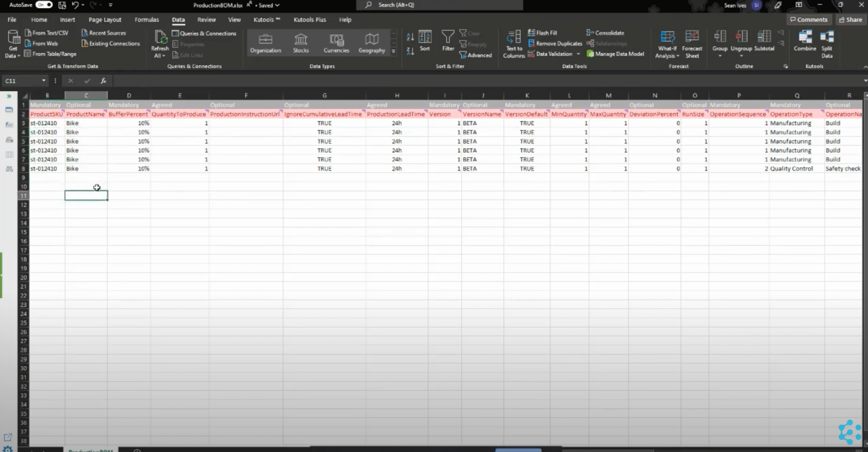Viewport: 868px width, 452px height.
Task: Launch the Text to Columns wizard
Action: click(513, 43)
